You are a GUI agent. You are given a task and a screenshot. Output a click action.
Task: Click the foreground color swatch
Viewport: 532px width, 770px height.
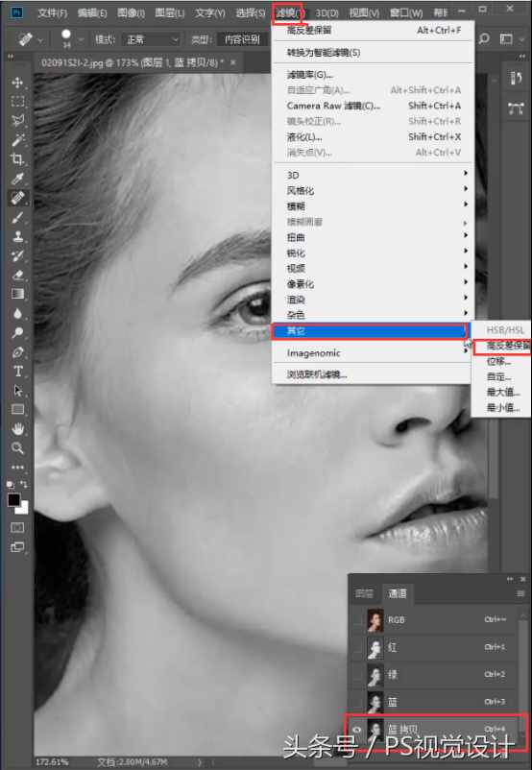click(13, 500)
